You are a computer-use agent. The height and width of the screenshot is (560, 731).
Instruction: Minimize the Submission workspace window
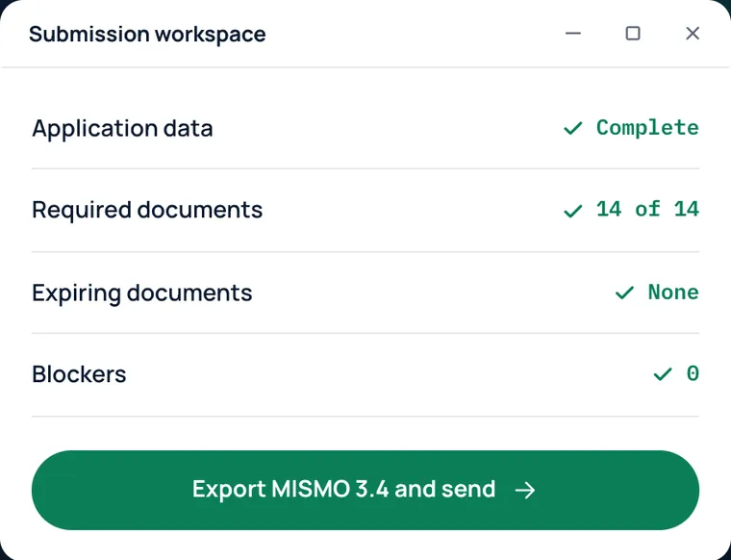tap(573, 33)
